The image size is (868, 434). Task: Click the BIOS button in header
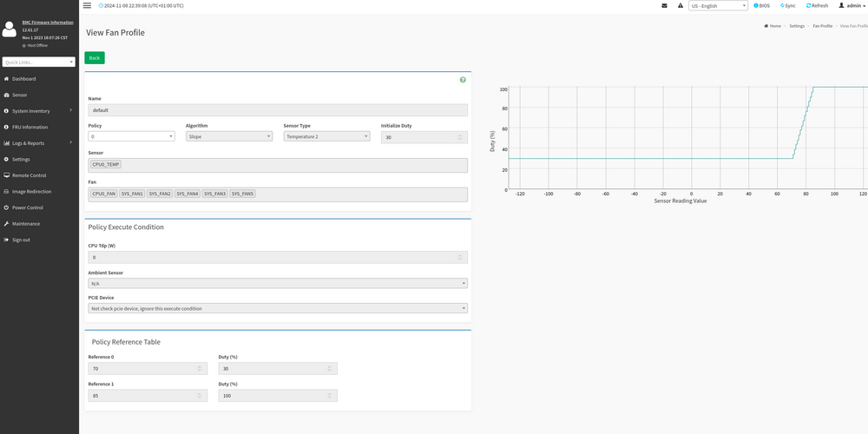[762, 5]
